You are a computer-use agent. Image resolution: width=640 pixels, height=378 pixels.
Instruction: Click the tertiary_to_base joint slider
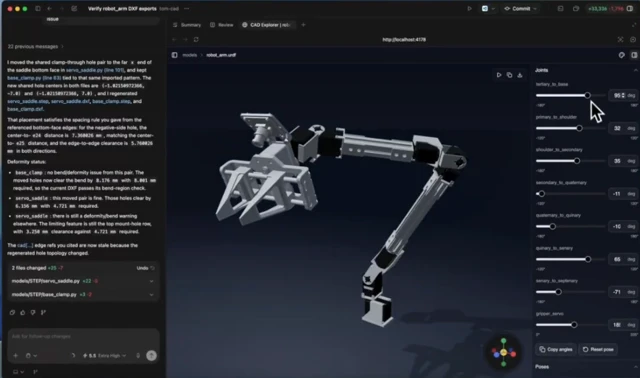tap(570, 96)
